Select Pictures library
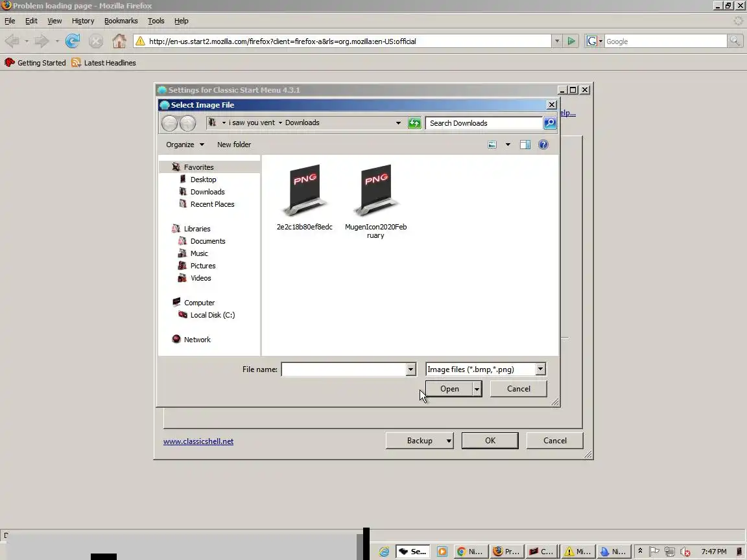The width and height of the screenshot is (747, 560). click(203, 266)
